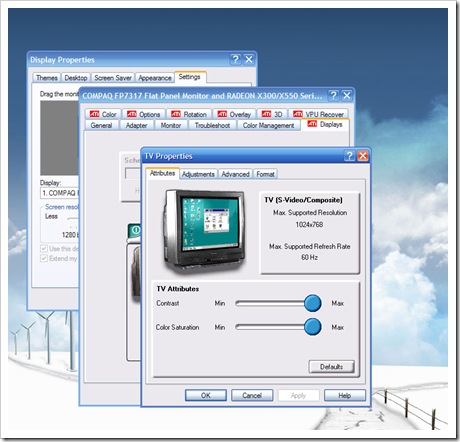Select the Displays tab
Image resolution: width=460 pixels, height=442 pixels.
coord(325,124)
